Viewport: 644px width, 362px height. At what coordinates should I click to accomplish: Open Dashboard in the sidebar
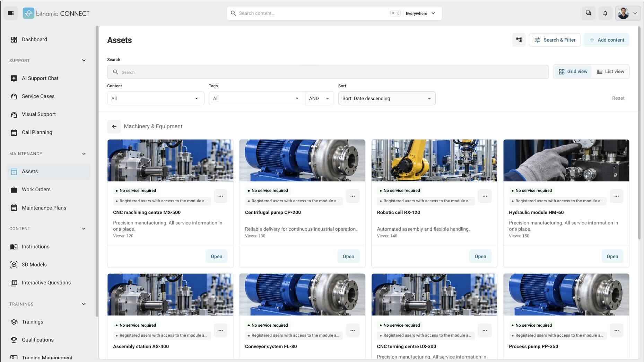[49, 39]
